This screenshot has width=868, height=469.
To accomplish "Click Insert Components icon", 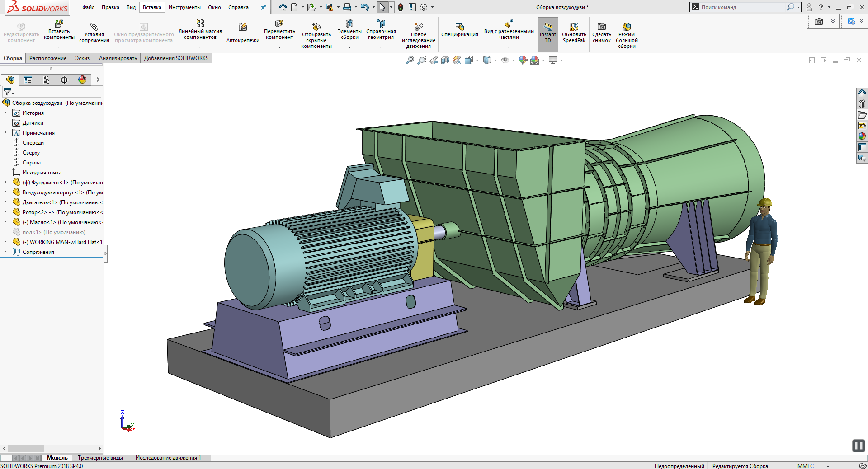I will tap(59, 23).
